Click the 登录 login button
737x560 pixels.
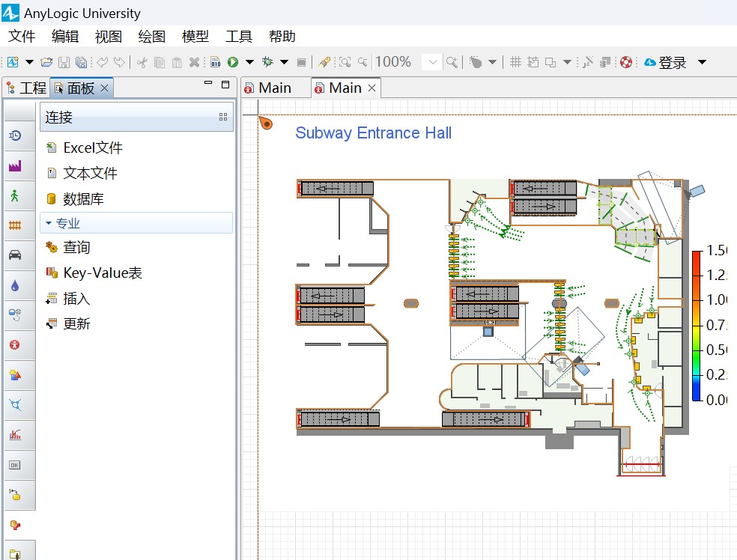coord(672,63)
